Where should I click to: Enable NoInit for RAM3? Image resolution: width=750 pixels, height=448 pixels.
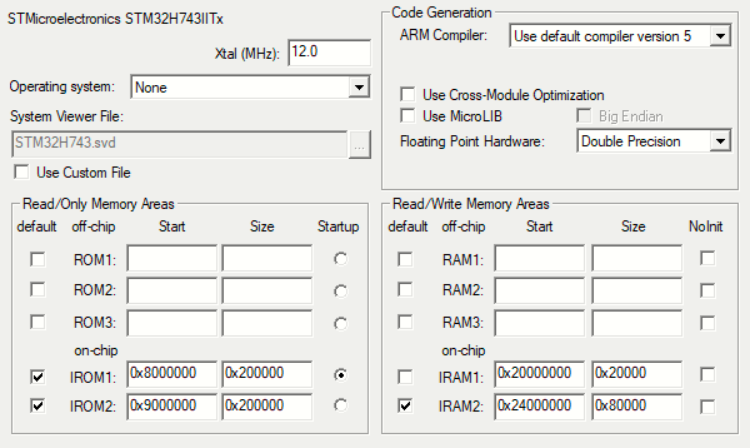click(x=707, y=323)
